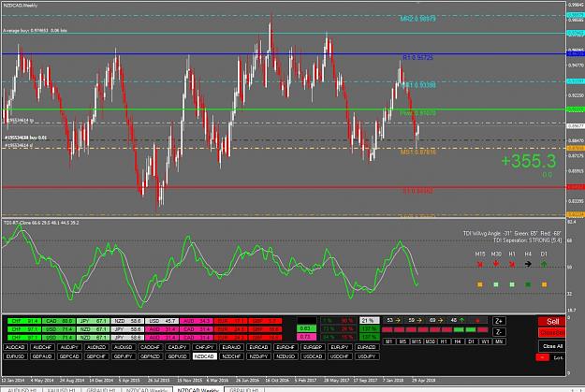Load the EURJPY pair
The image size is (585, 392).
[x=340, y=347]
